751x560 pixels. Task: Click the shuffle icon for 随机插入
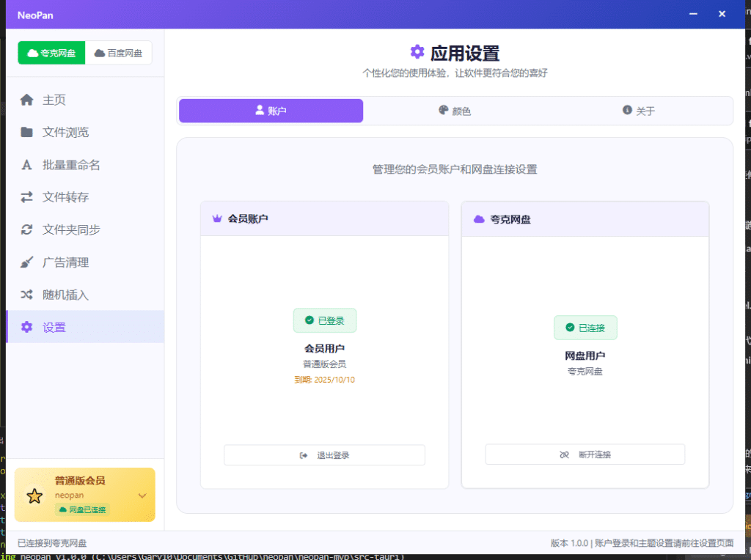pos(27,295)
